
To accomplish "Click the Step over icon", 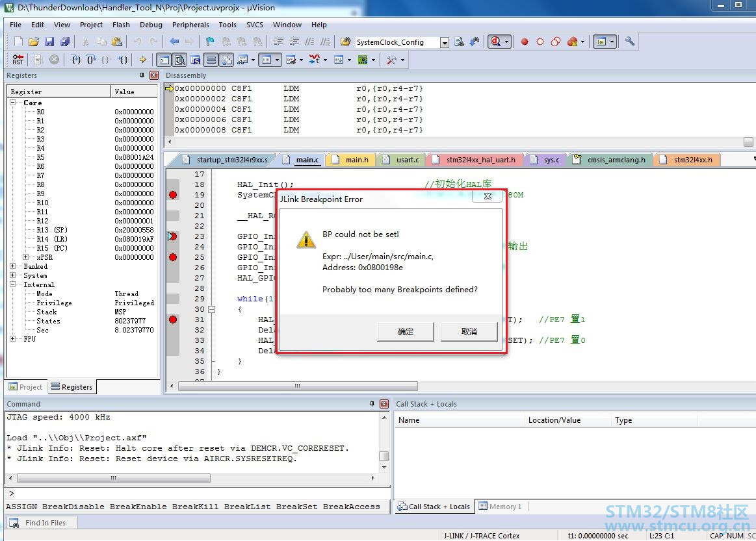I will (91, 60).
